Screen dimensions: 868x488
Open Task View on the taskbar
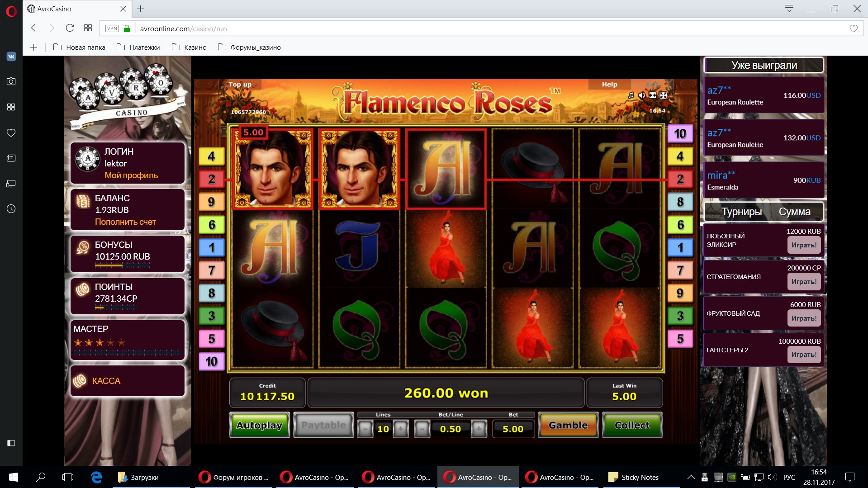point(68,477)
